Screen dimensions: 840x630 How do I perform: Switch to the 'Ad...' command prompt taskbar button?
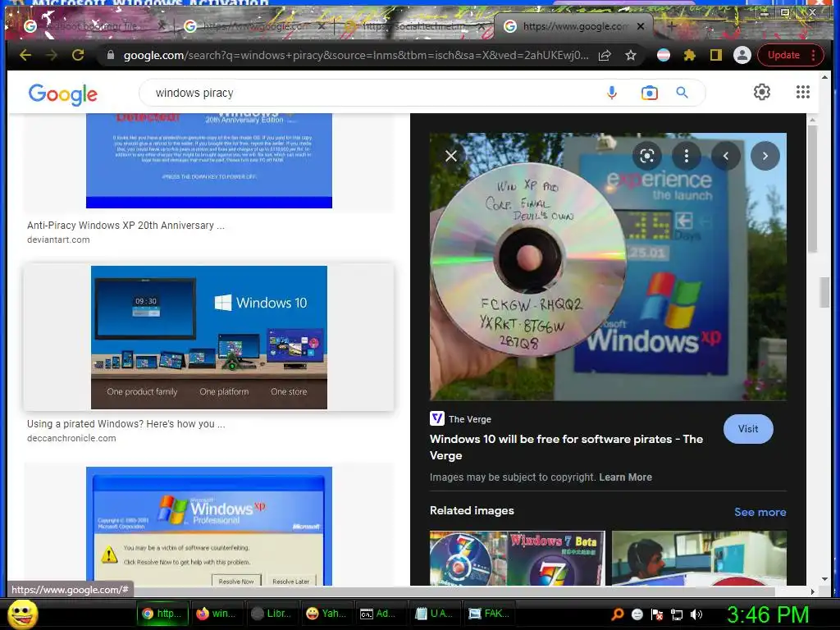click(381, 614)
